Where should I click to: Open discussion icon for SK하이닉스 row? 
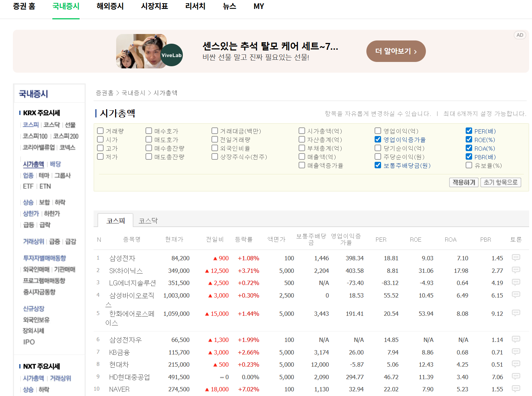coord(516,270)
